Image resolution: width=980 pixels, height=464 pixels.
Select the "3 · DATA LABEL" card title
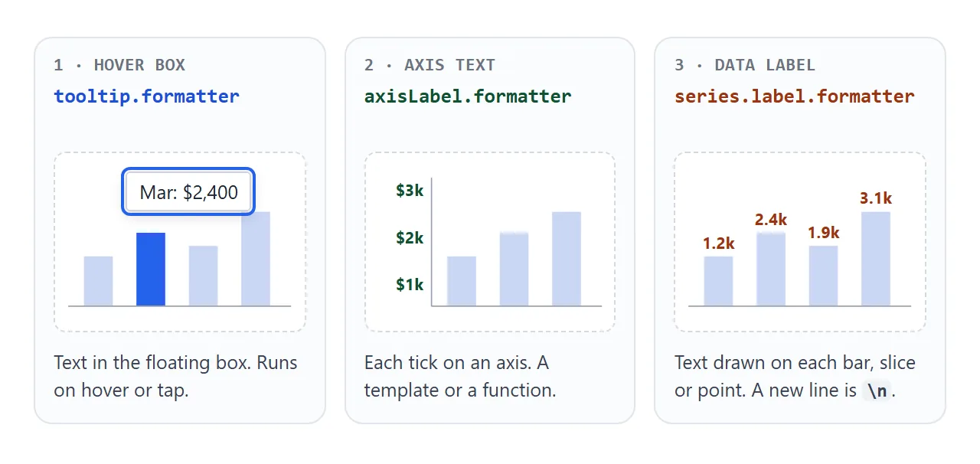click(x=745, y=65)
